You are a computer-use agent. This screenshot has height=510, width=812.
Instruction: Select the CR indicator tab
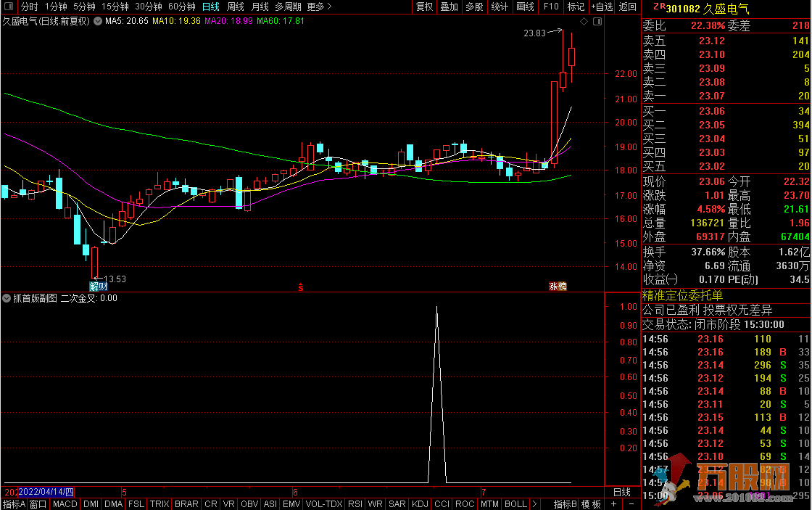pos(211,504)
